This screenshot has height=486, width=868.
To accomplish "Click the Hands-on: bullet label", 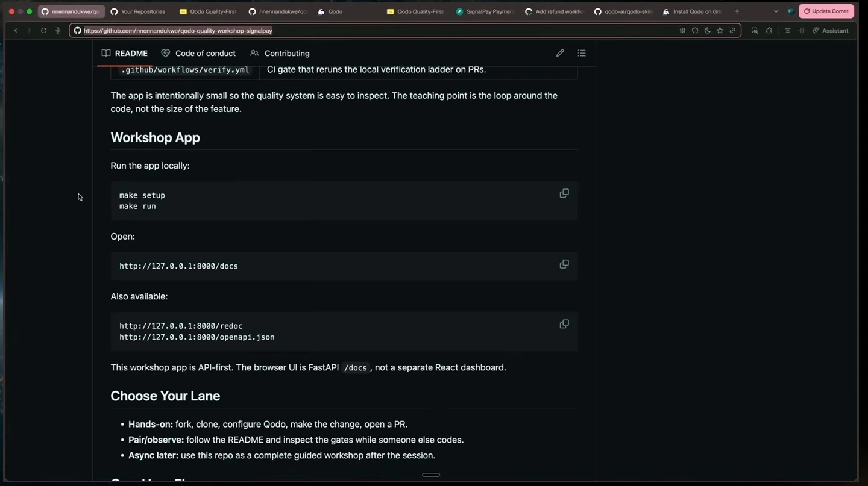I will pyautogui.click(x=151, y=424).
